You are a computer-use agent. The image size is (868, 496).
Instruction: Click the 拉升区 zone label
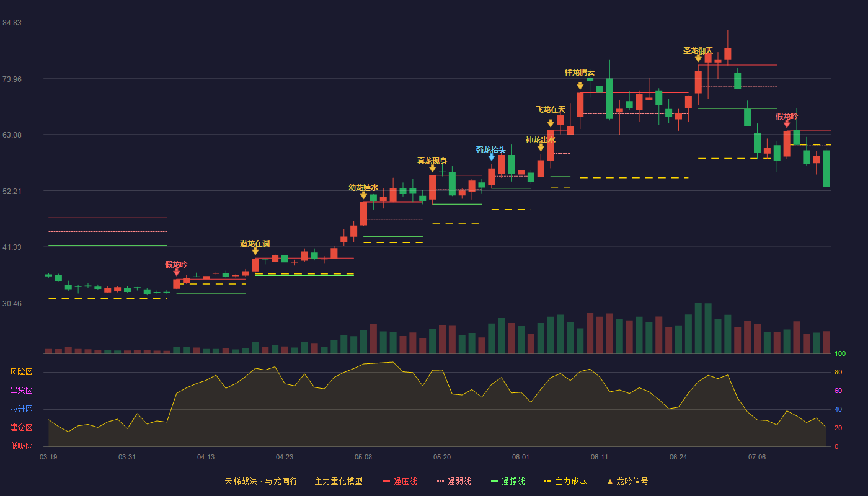[x=21, y=409]
